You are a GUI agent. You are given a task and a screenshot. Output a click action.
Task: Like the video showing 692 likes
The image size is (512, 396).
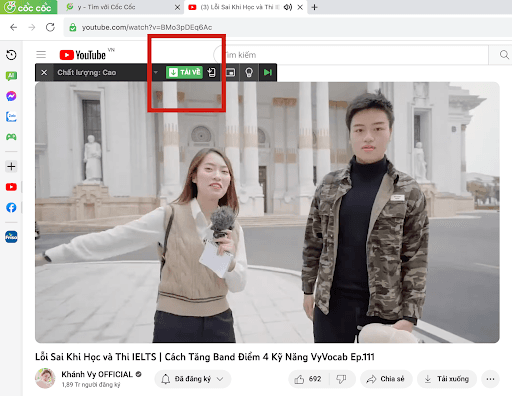[308, 379]
